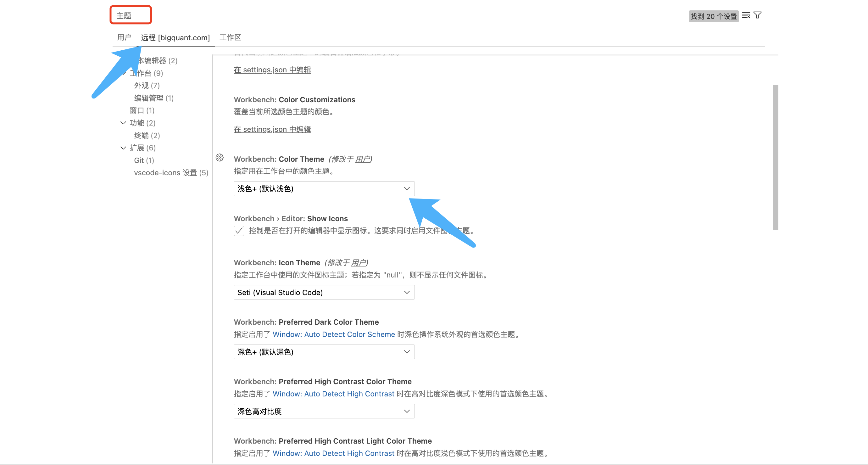This screenshot has width=868, height=465.
Task: Open Preferred High Contrast Color Theme dropdown
Action: (324, 411)
